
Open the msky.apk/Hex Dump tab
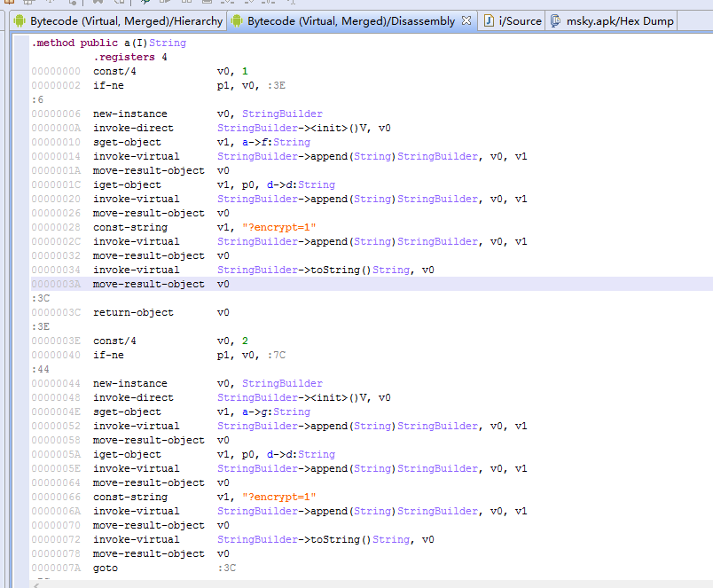tap(612, 21)
